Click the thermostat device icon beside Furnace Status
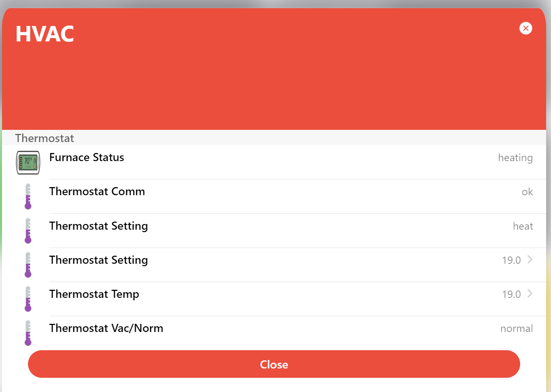 tap(28, 163)
